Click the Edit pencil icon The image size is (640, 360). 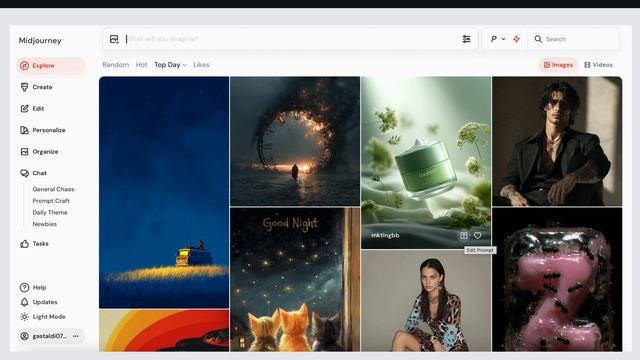click(x=24, y=109)
